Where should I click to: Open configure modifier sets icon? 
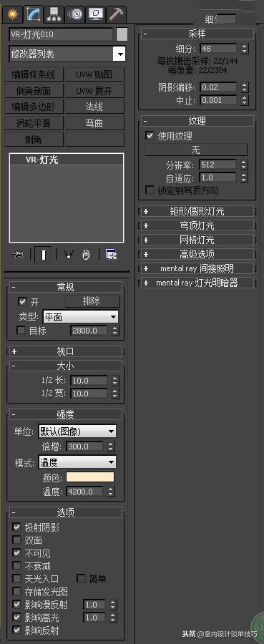[112, 255]
